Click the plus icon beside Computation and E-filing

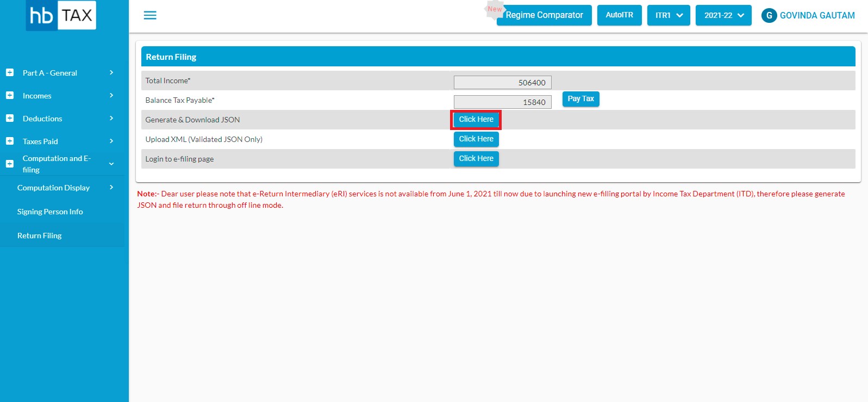(10, 164)
